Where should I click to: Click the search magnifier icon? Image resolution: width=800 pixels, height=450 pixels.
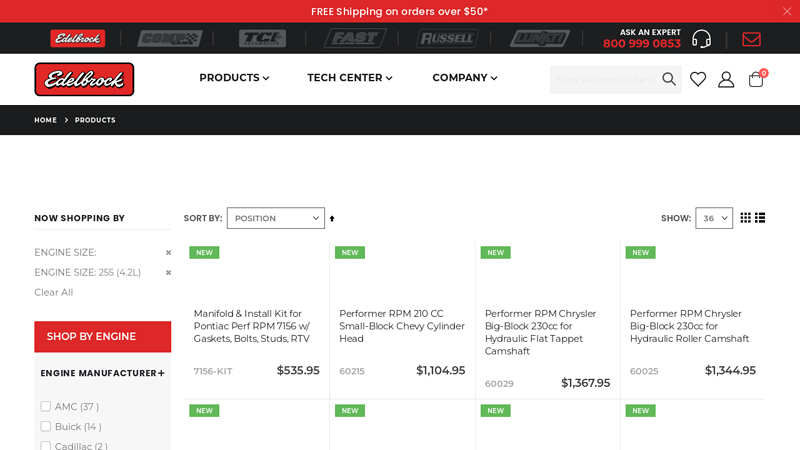669,79
